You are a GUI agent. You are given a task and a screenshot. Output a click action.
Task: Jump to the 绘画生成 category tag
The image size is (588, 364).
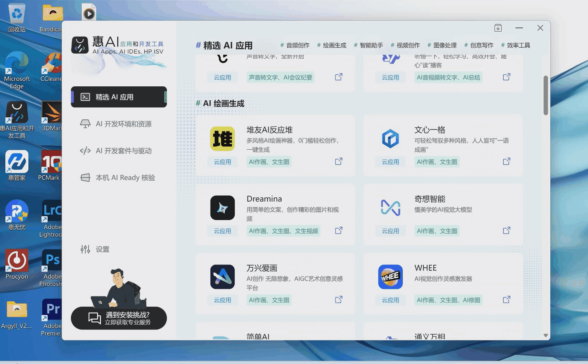[x=332, y=45]
